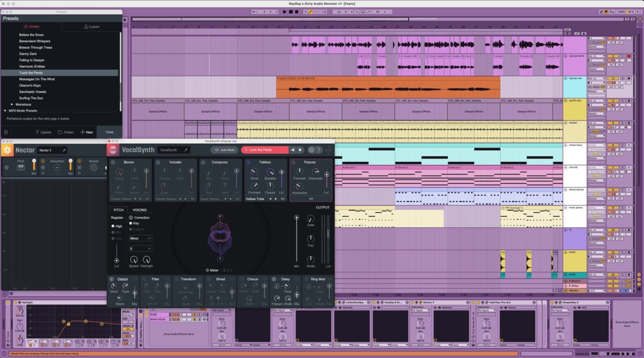Click the Nectar Pitch module keyboard icon
This screenshot has height=358, width=644.
(21, 168)
